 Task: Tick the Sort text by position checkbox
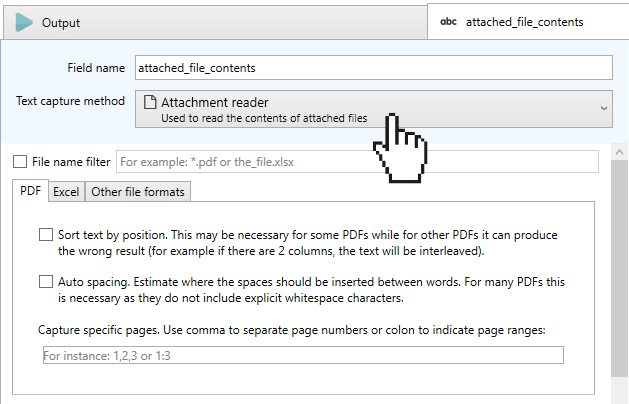click(x=46, y=235)
